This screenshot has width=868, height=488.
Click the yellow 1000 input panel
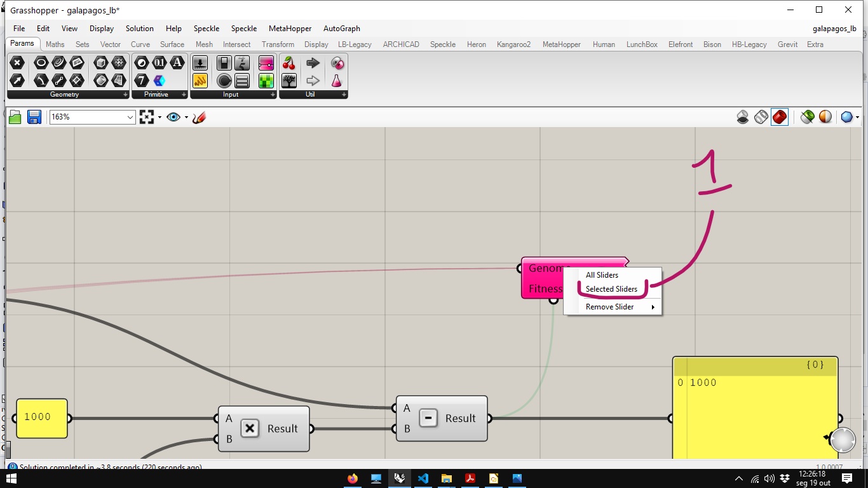point(41,418)
